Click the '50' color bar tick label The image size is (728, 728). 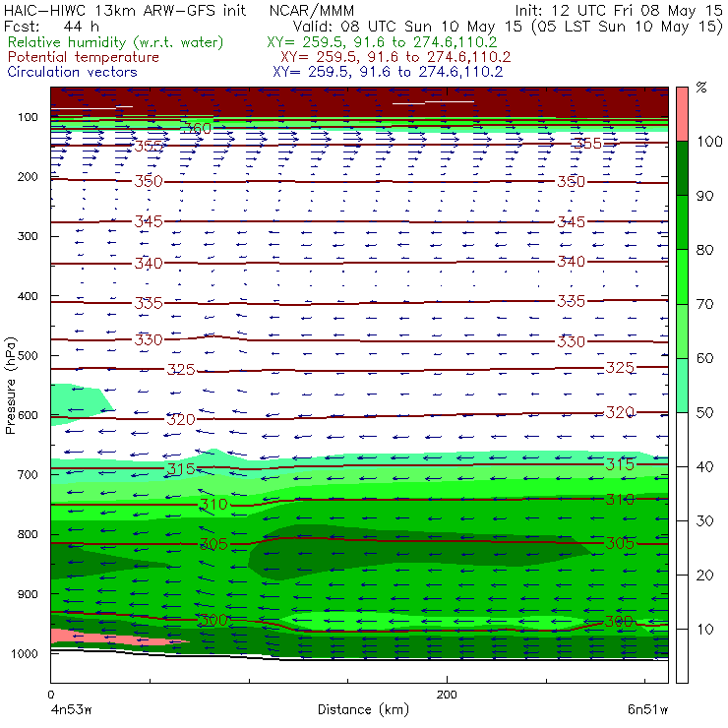point(704,412)
